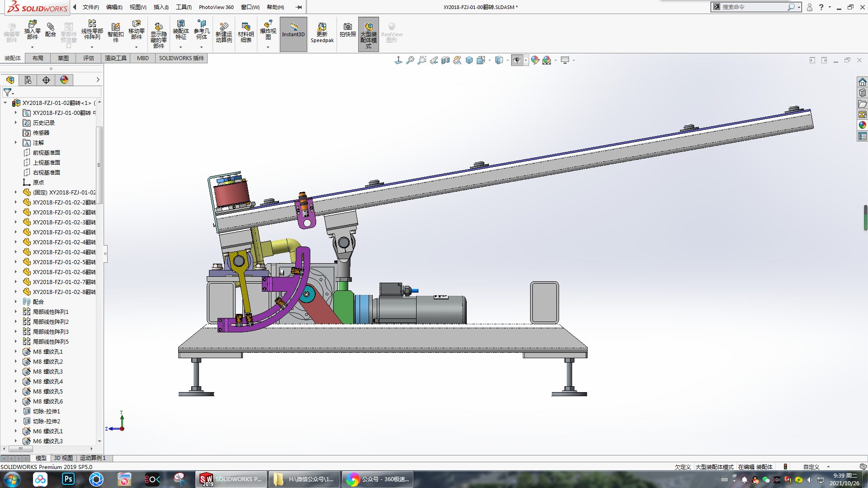Viewport: 868px width, 488px height.
Task: Click the Exploded View (爆炸视图) icon
Action: coord(268,30)
